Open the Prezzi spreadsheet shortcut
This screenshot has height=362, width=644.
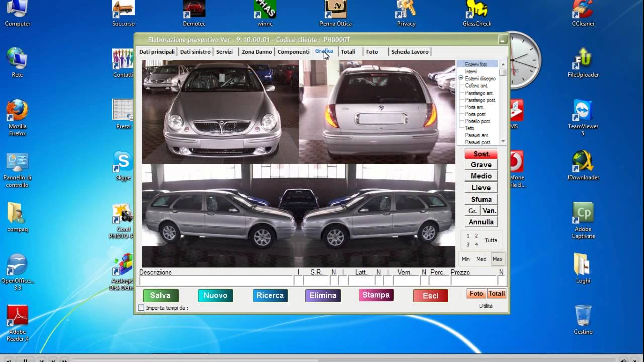click(123, 114)
